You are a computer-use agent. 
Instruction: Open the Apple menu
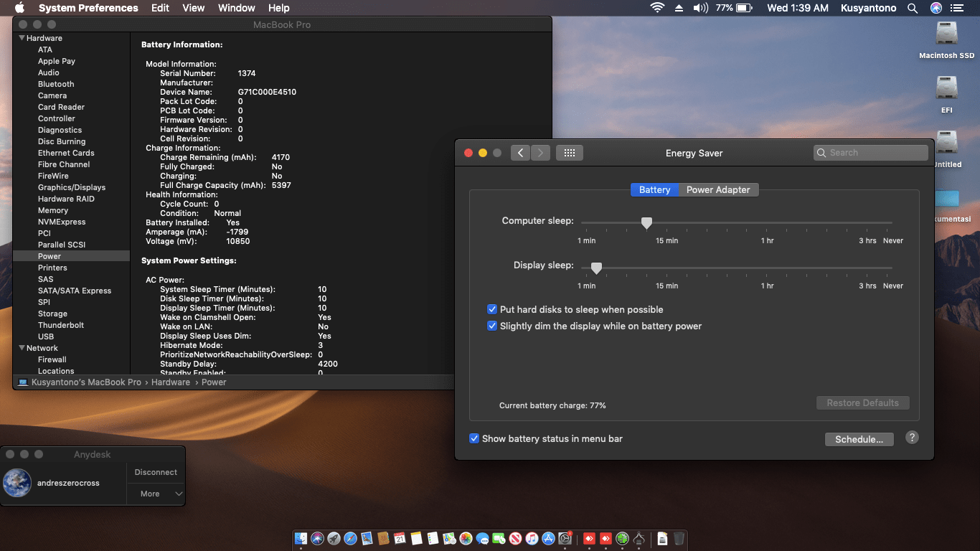(x=19, y=8)
